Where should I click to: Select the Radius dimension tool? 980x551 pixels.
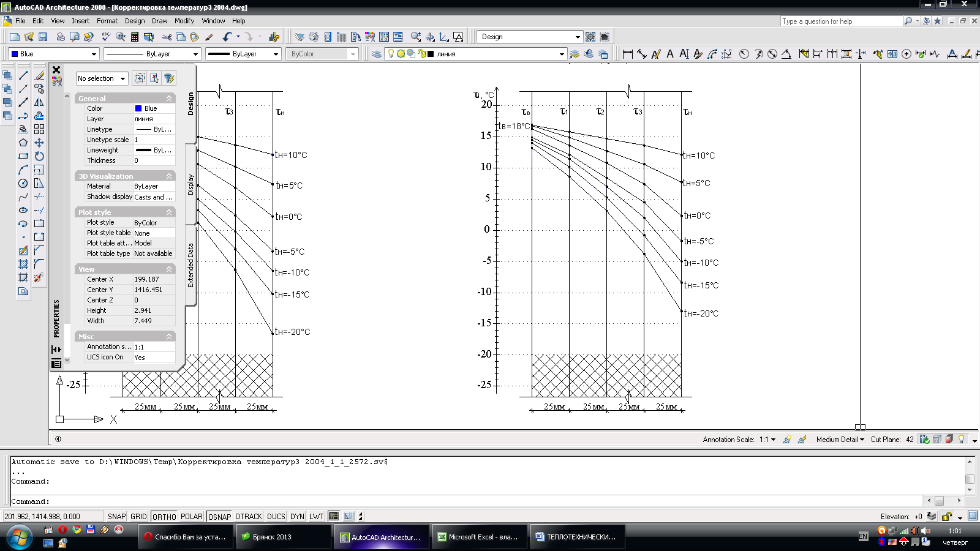point(744,54)
